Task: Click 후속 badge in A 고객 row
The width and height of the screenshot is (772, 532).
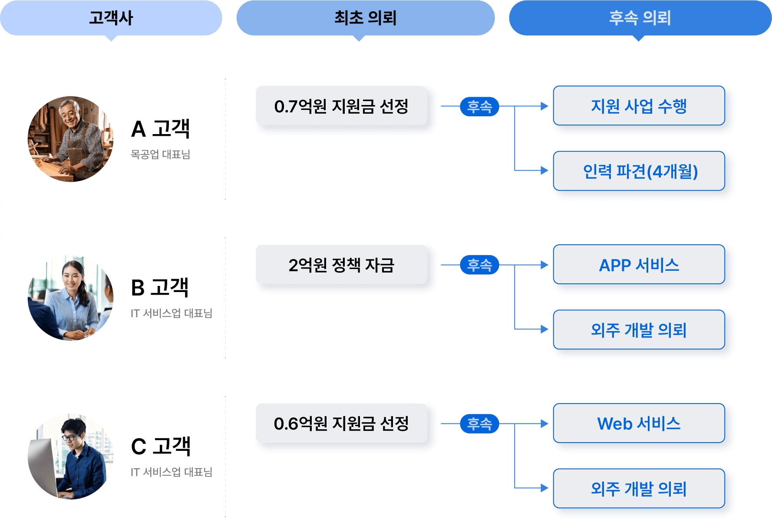Action: (x=479, y=106)
